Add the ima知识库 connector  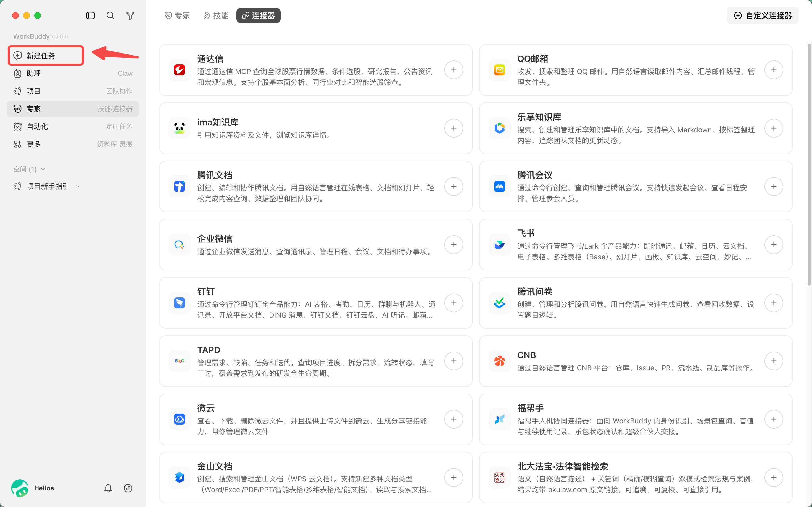pyautogui.click(x=454, y=128)
